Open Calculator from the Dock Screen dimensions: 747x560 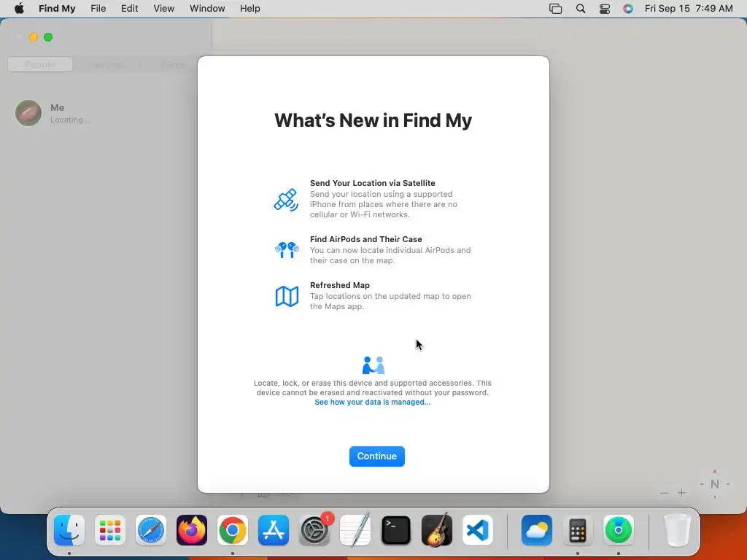click(578, 530)
